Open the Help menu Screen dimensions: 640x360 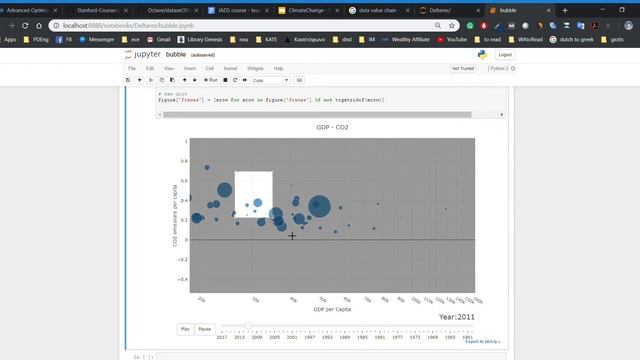click(x=278, y=69)
